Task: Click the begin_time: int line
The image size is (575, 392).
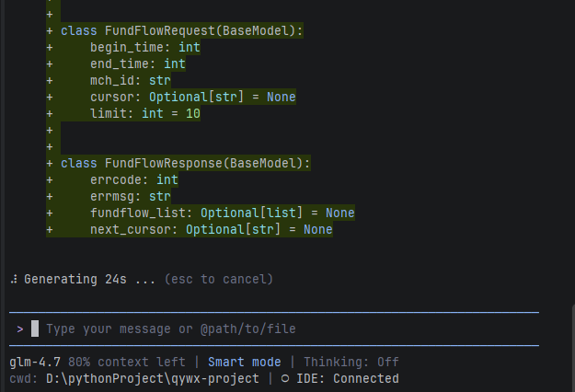Action: [144, 47]
